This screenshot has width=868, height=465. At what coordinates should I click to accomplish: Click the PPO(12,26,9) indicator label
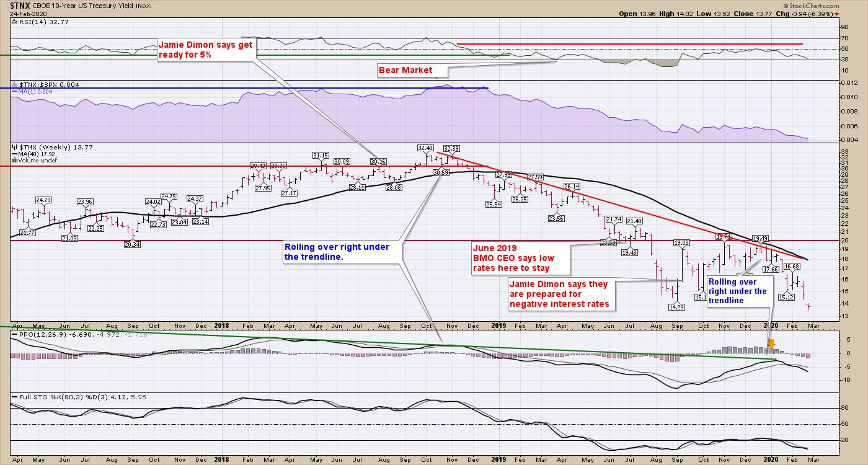tap(38, 335)
